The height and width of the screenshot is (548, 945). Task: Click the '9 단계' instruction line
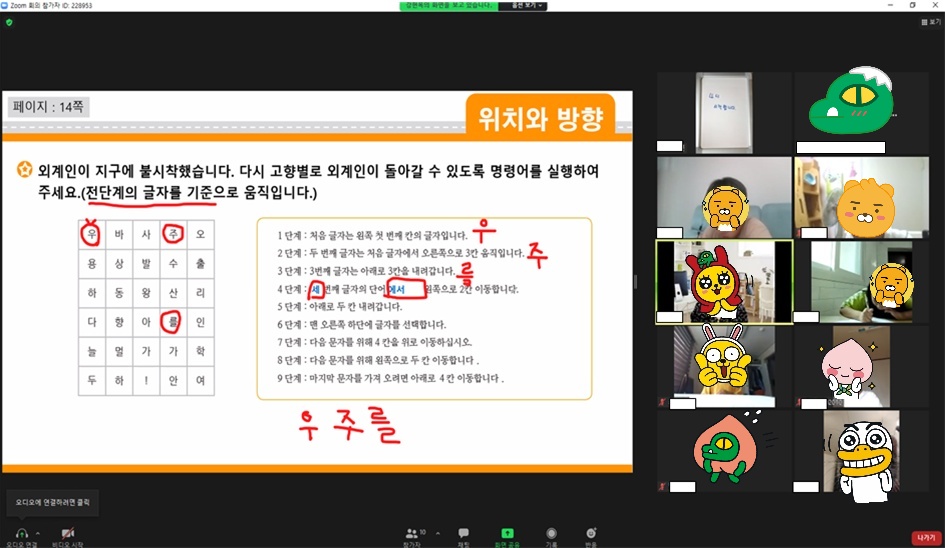(x=390, y=378)
